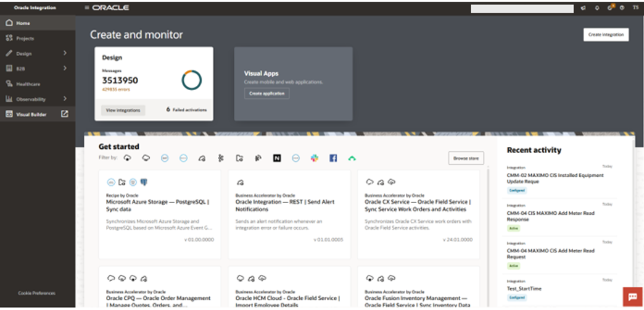Open the Design sidebar section
The image size is (644, 310).
38,54
